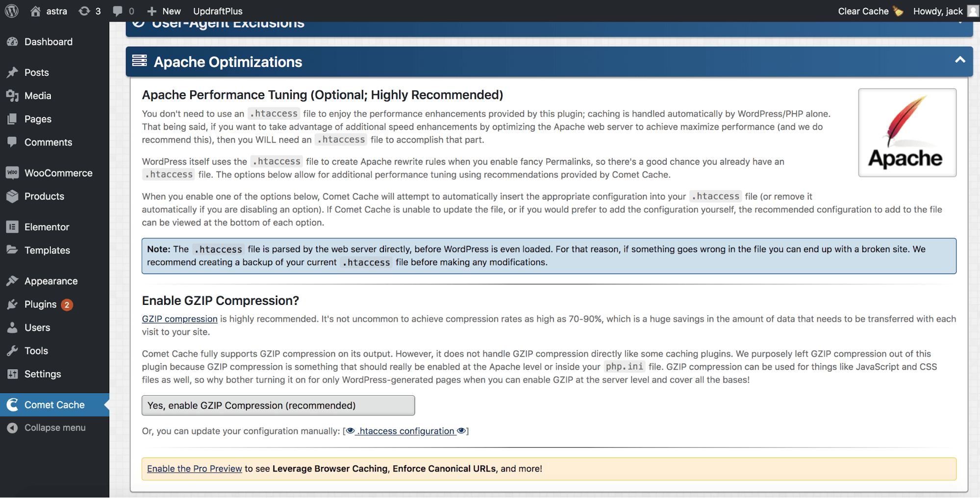Expand the User-Agent Exclusions panel header

(549, 28)
